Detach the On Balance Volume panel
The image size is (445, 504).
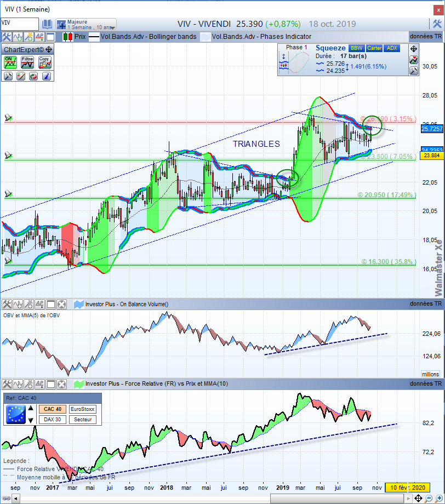pos(51,304)
